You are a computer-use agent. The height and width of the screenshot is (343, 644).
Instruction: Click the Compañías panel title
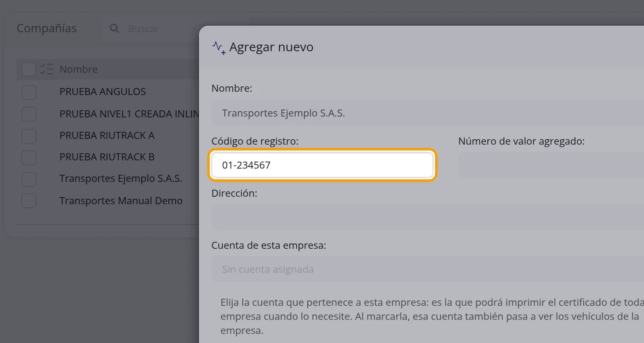point(46,29)
